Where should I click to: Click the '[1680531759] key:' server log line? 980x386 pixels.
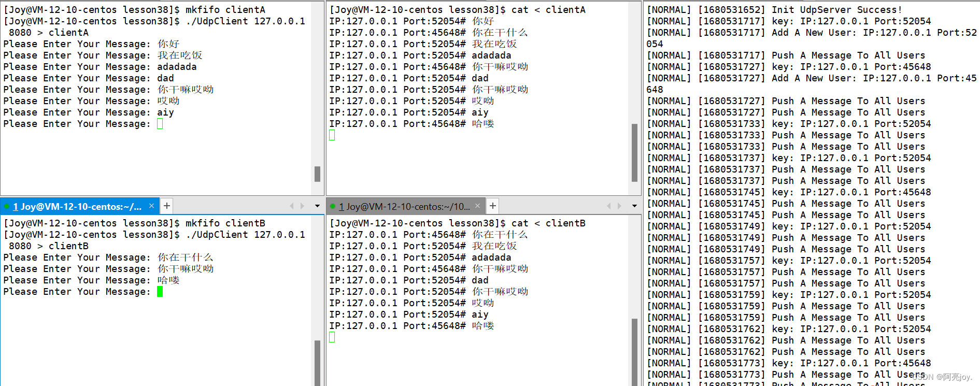tap(789, 295)
